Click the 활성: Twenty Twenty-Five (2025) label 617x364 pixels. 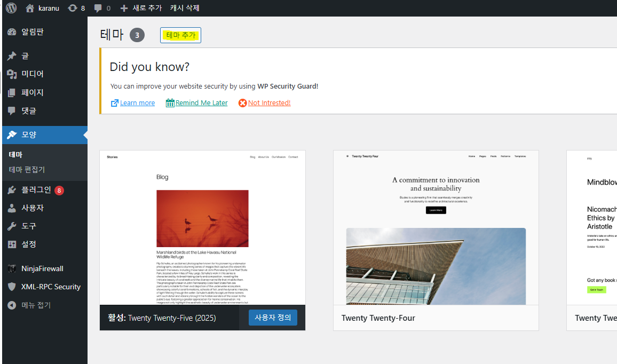[x=162, y=318]
